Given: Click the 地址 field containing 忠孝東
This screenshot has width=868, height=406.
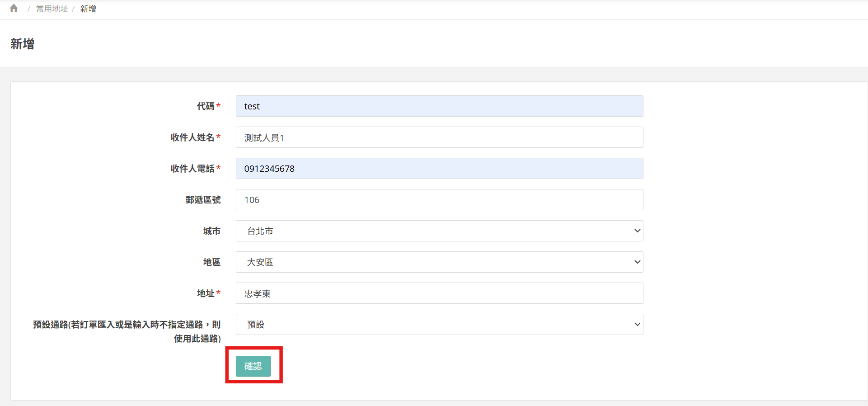Looking at the screenshot, I should [x=439, y=293].
